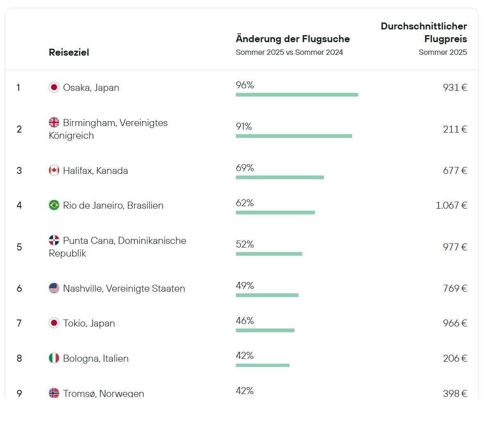Click the Reiseziel column header
The width and height of the screenshot is (484, 448).
click(69, 52)
